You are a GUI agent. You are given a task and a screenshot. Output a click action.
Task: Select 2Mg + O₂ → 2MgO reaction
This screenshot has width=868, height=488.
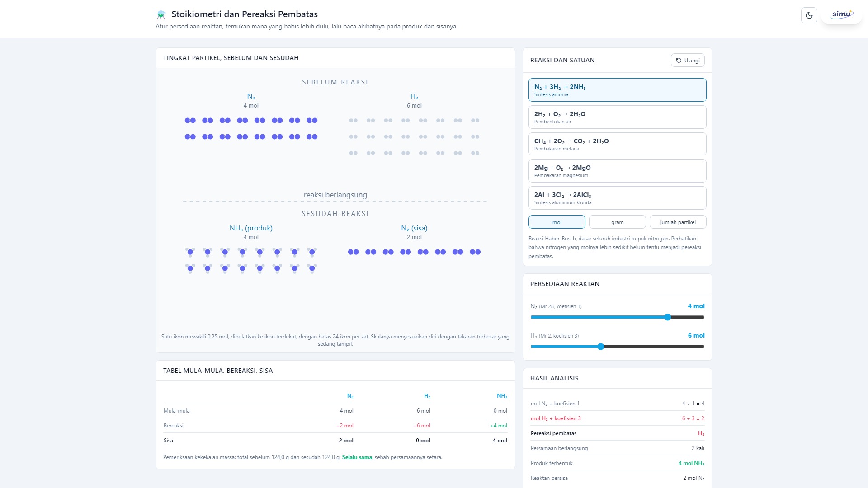(x=618, y=171)
